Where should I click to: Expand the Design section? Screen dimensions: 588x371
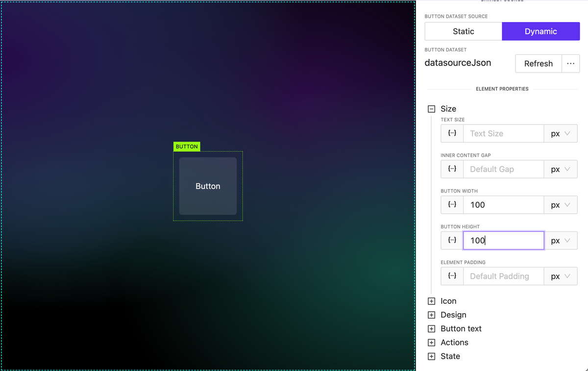tap(431, 314)
